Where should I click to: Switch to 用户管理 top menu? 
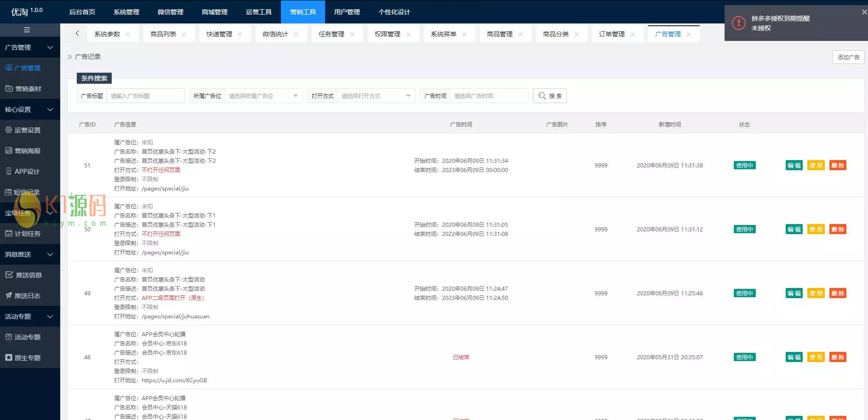pos(347,12)
